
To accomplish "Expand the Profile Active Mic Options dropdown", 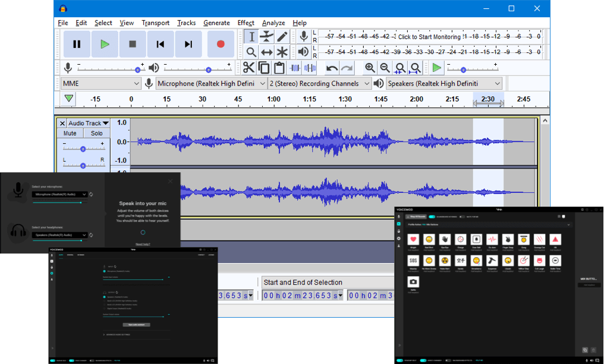I will tap(568, 224).
